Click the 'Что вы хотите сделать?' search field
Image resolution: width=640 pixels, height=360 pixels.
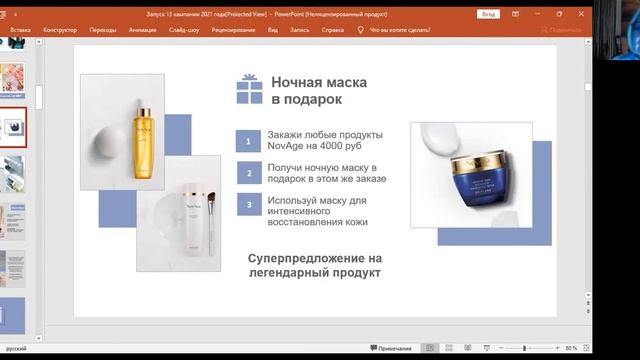pos(400,30)
